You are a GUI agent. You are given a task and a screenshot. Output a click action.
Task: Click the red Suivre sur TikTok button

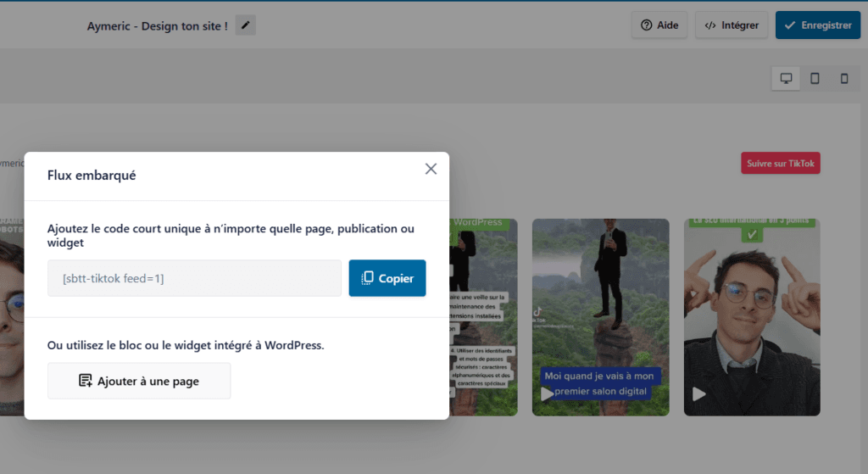tap(781, 164)
